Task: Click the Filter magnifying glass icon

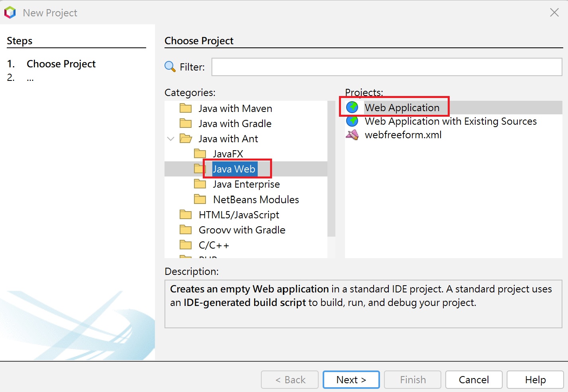Action: (170, 67)
